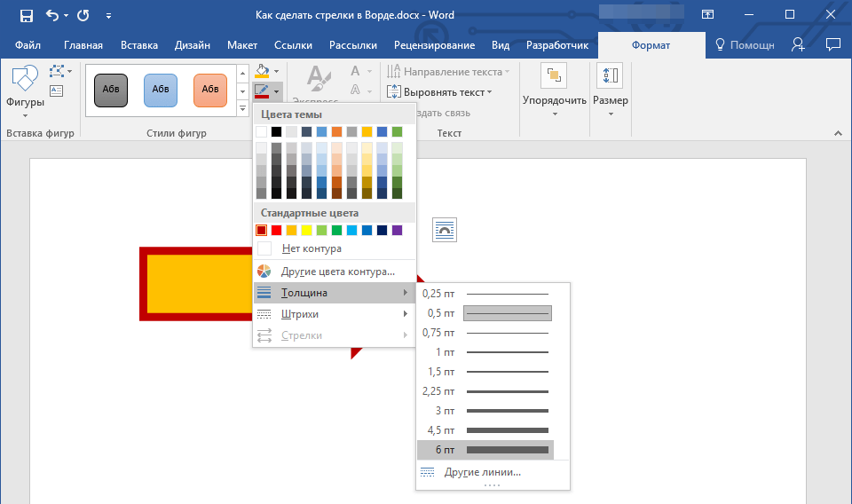
Task: Open the Рассылки tab
Action: point(353,45)
